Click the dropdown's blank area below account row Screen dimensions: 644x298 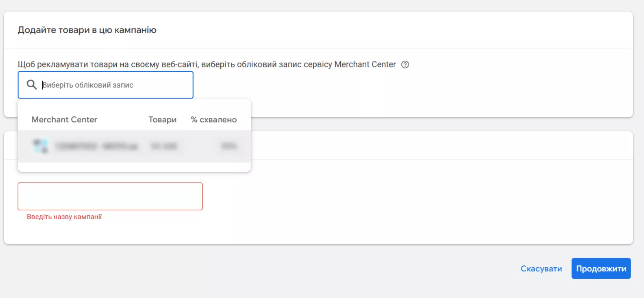[134, 167]
